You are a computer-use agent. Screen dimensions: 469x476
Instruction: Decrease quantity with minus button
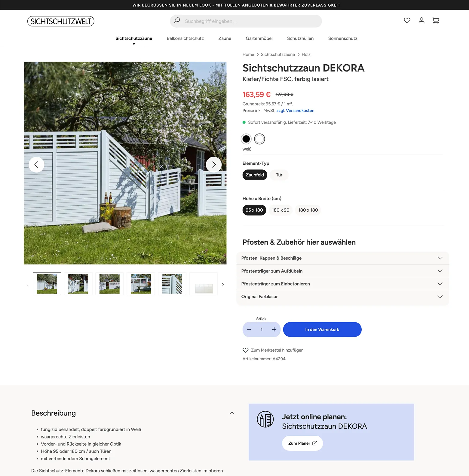click(x=249, y=329)
